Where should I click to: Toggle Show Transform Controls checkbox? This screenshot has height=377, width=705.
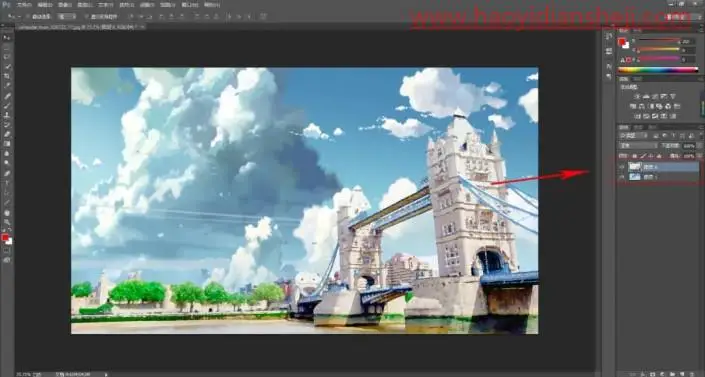86,17
